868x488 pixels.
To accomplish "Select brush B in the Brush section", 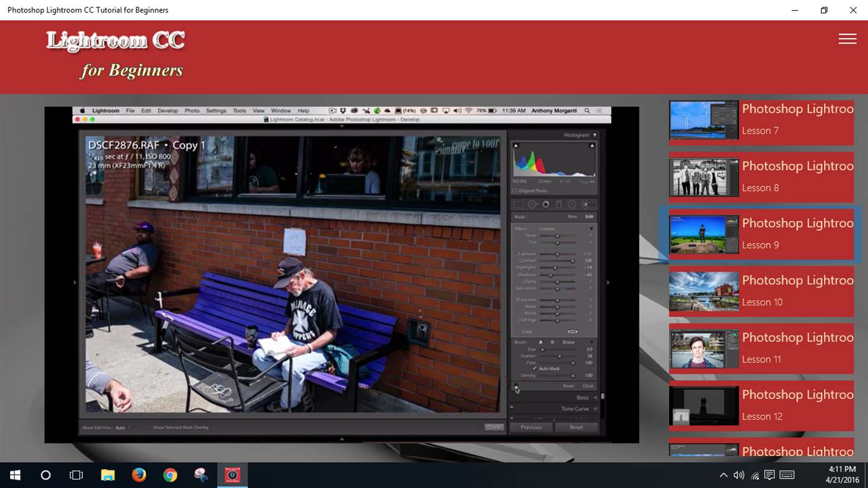I will coord(552,342).
